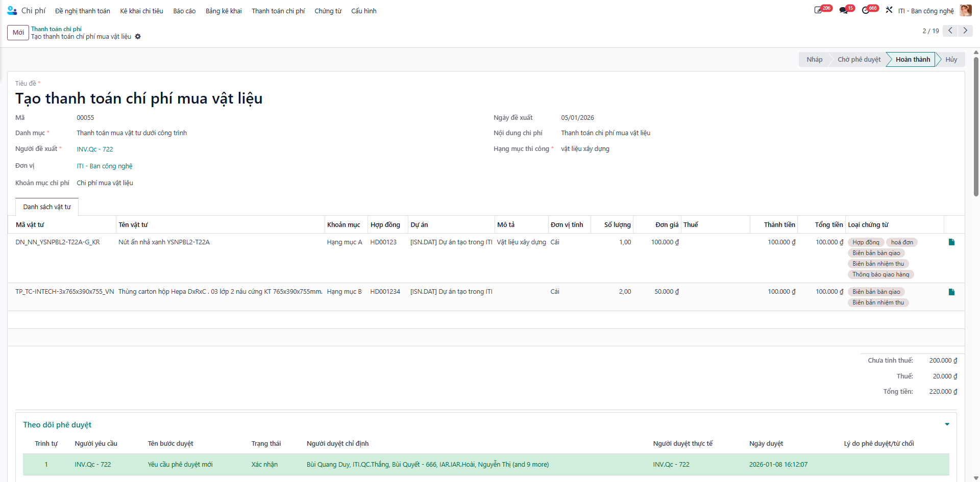Click the Thông báo giao hàng tag
The image size is (980, 482).
coord(880,274)
